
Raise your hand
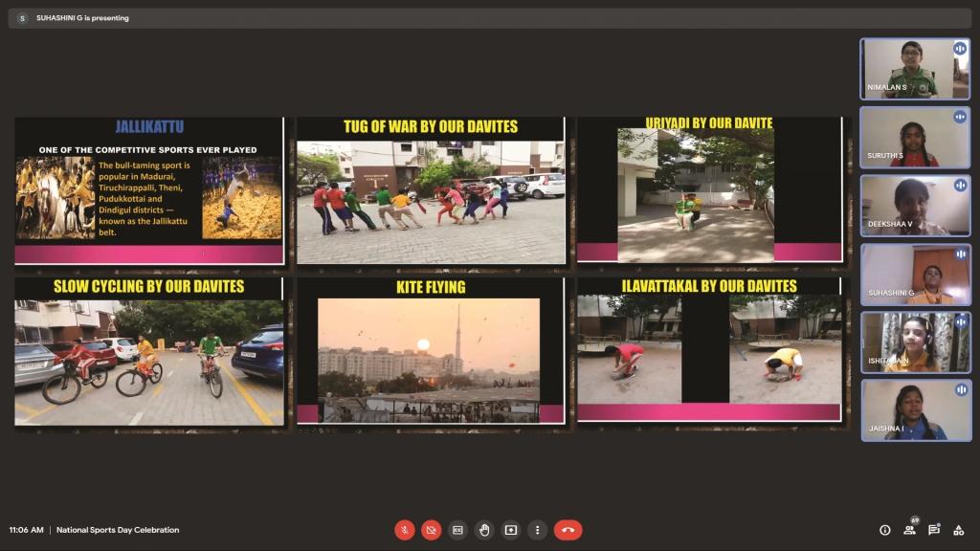point(485,530)
